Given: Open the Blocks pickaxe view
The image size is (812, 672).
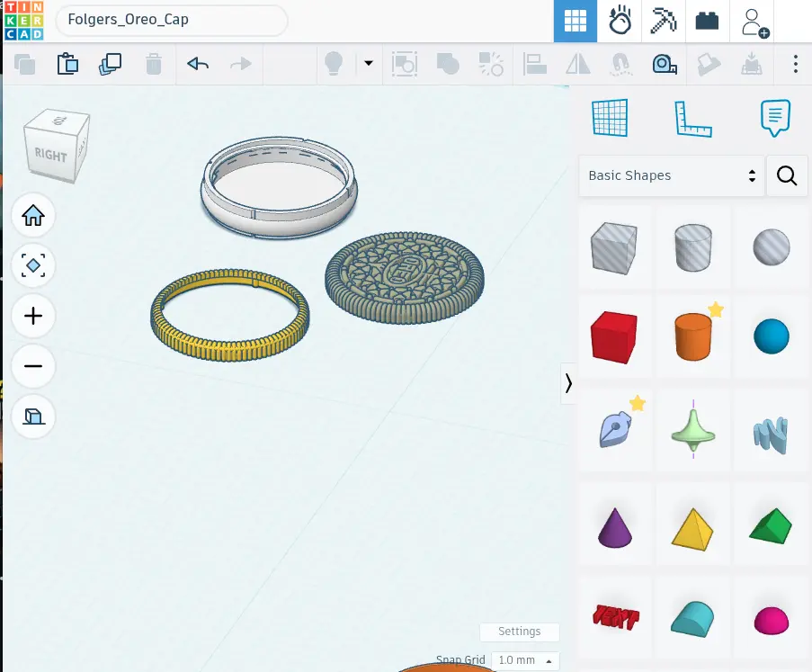Looking at the screenshot, I should click(664, 22).
